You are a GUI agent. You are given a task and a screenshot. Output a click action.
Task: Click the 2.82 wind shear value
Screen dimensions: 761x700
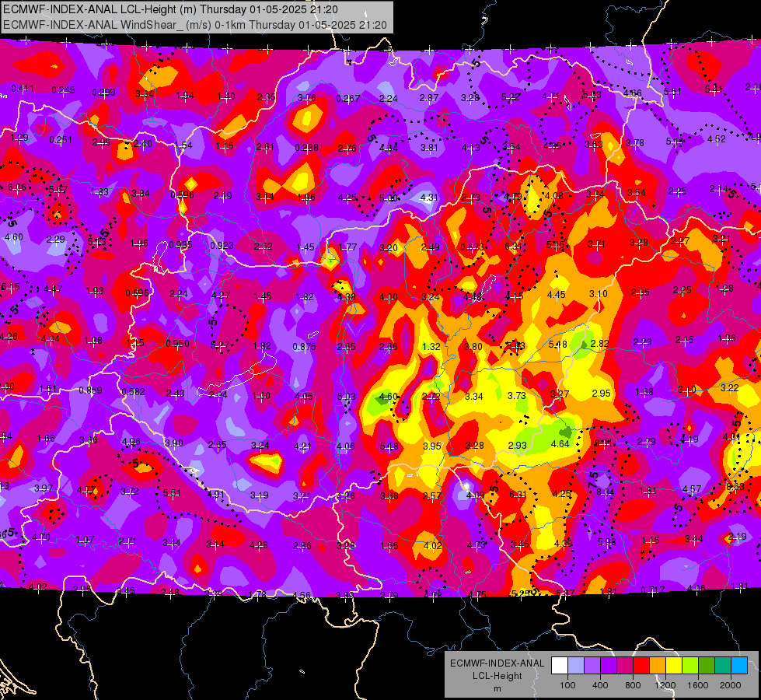(600, 344)
